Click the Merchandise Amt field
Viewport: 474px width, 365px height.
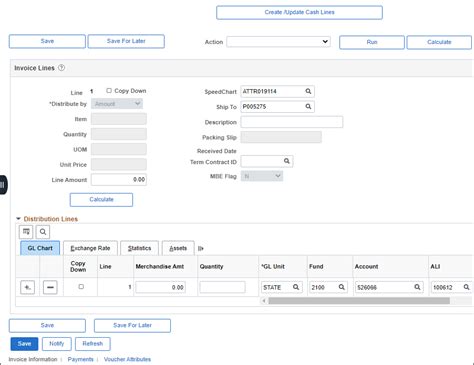click(161, 287)
